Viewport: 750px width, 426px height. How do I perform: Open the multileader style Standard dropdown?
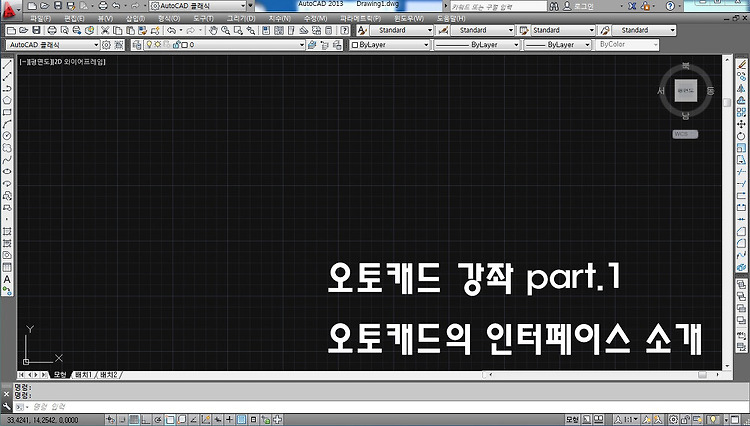coord(644,30)
